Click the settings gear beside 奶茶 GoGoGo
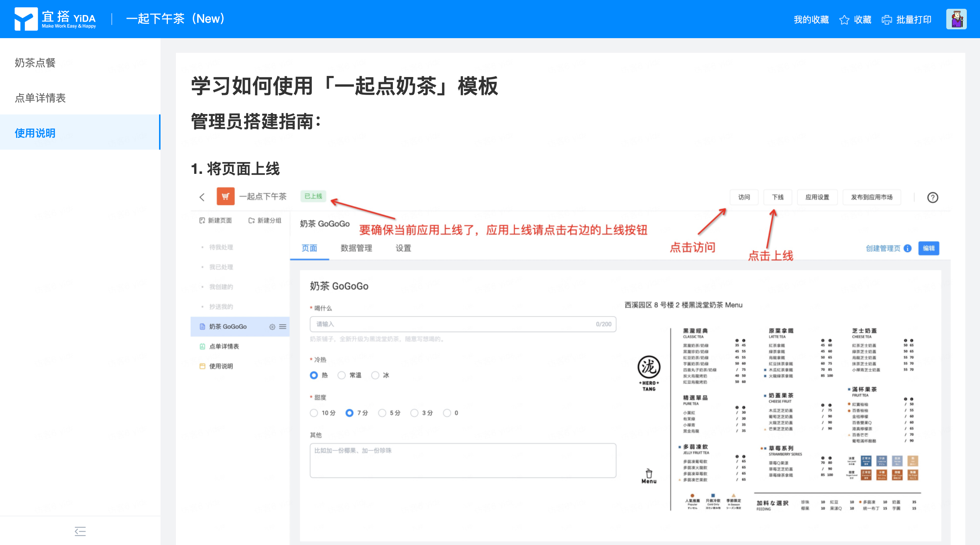 pyautogui.click(x=272, y=327)
